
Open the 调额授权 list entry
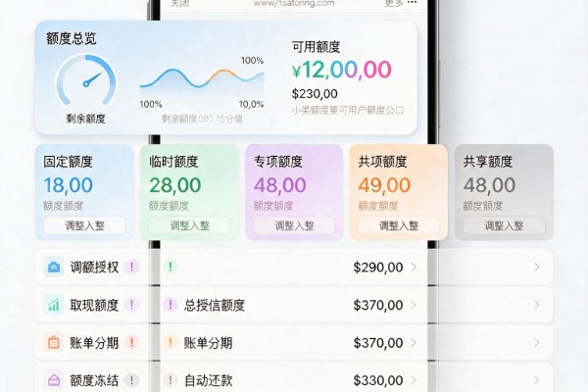point(94,268)
